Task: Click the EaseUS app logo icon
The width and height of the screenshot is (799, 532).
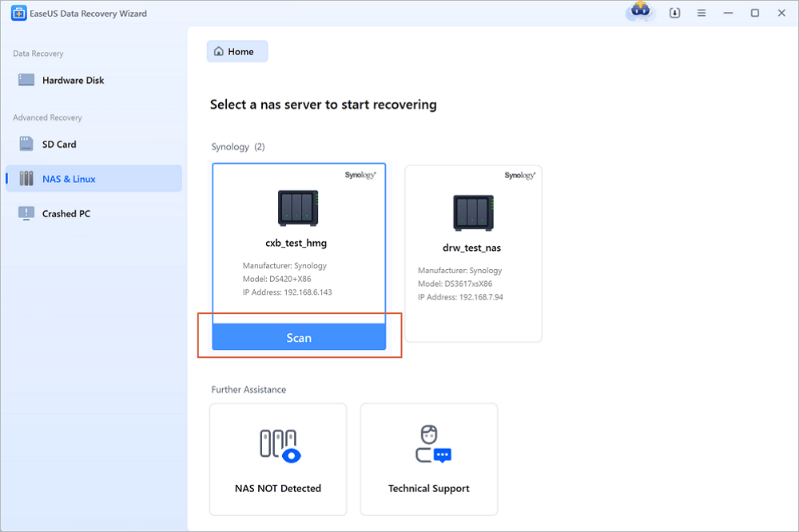Action: (19, 14)
